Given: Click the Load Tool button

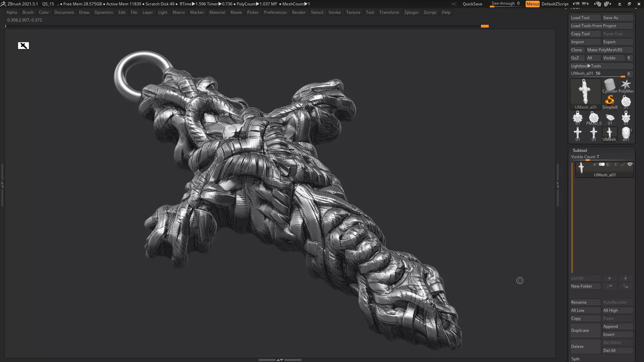Looking at the screenshot, I should 585,18.
